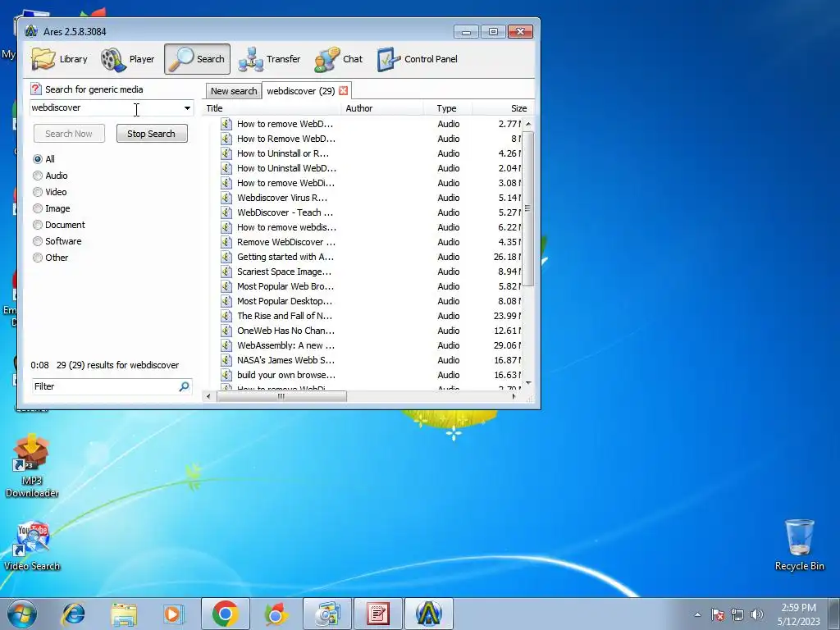Viewport: 840px width, 630px height.
Task: Click audio icon of NASA's James Webb row
Action: pyautogui.click(x=226, y=361)
